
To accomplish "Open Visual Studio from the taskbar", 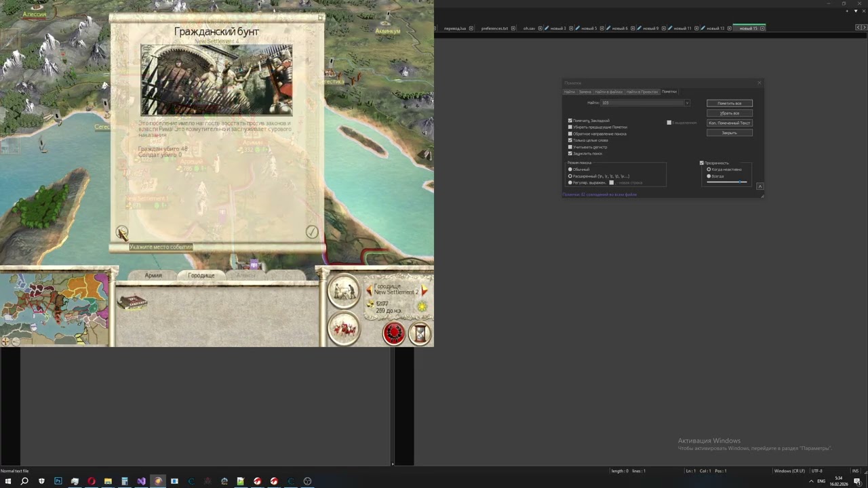I will click(141, 481).
